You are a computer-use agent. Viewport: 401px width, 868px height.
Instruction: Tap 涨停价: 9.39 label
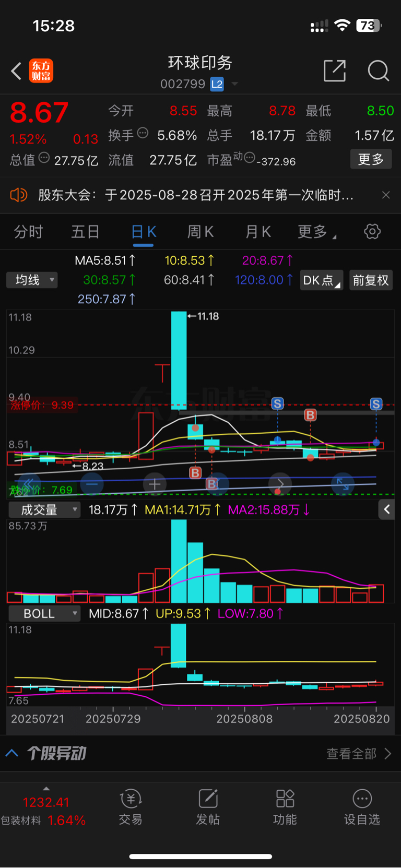point(42,405)
